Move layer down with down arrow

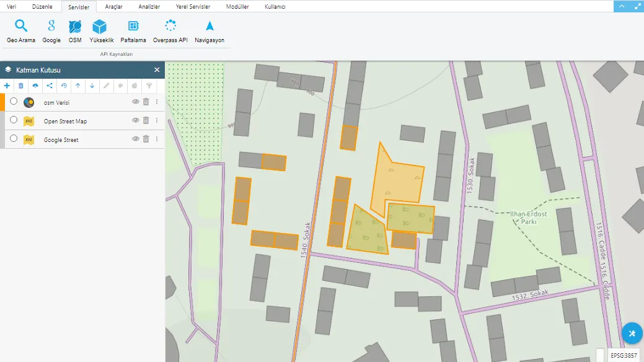pyautogui.click(x=92, y=86)
